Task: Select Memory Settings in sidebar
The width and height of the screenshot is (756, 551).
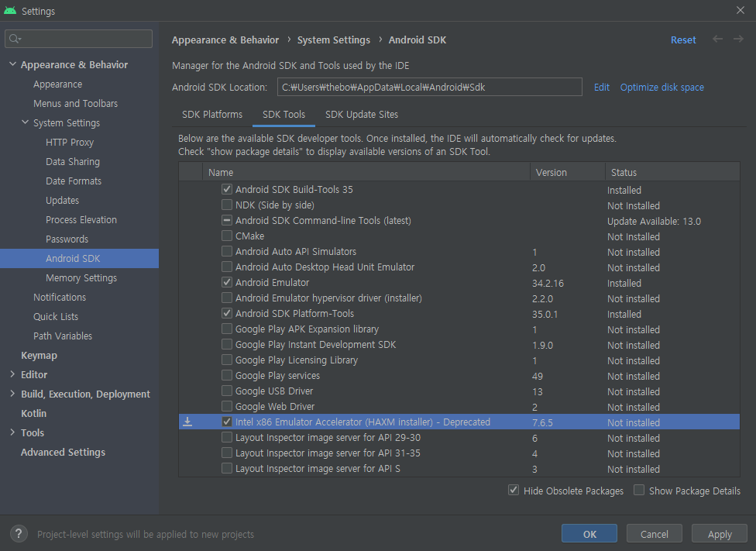Action: 81,277
